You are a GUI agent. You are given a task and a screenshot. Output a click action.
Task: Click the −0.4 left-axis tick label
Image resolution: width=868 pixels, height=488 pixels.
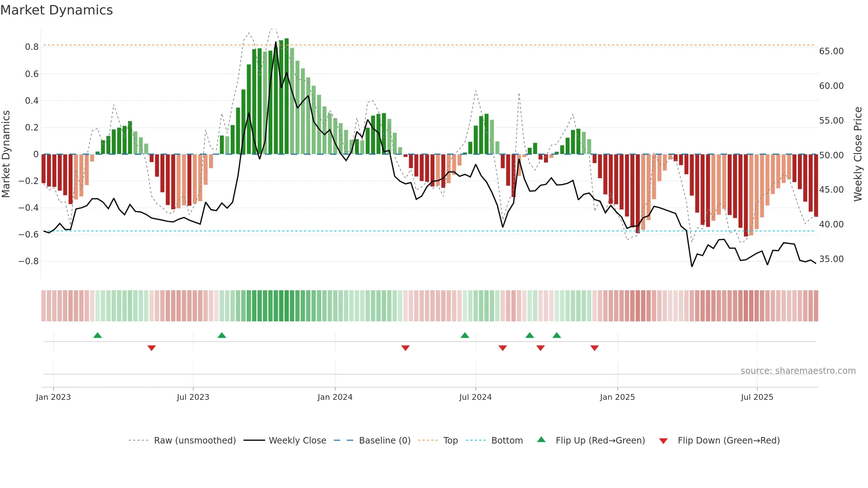click(x=29, y=208)
